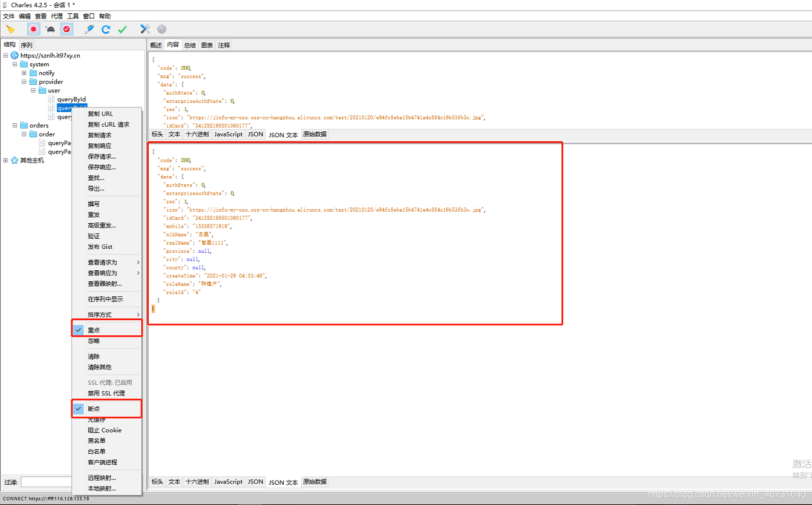Collapse the system folder node

coord(15,64)
